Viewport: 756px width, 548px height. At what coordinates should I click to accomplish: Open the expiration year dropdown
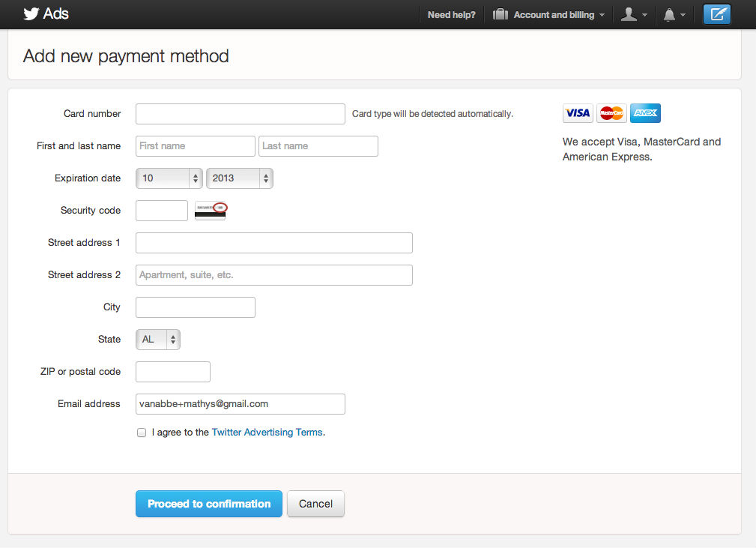tap(240, 178)
